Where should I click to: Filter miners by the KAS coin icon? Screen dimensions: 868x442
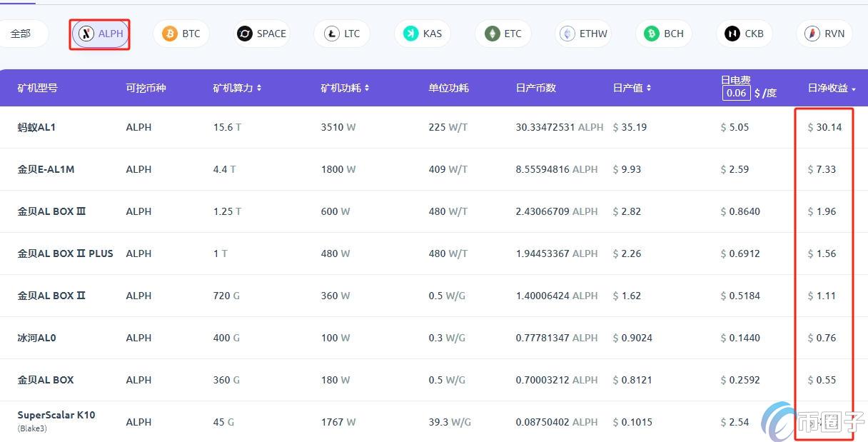point(411,34)
